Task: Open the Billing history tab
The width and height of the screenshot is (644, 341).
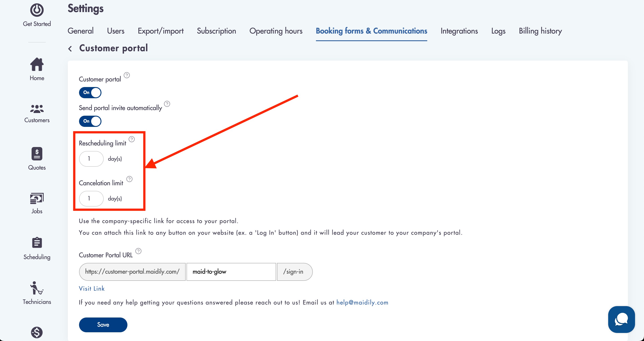Action: (x=540, y=31)
